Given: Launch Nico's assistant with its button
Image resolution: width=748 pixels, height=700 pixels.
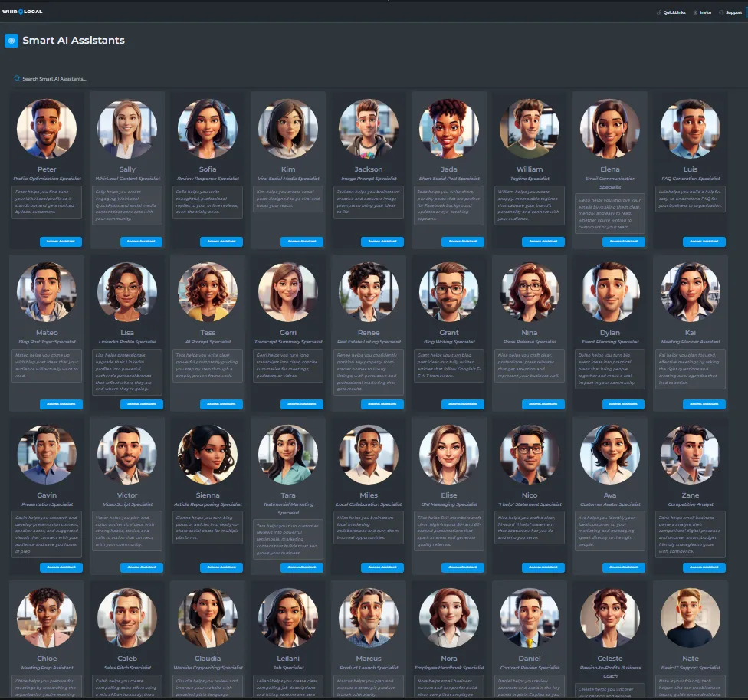Looking at the screenshot, I should pos(543,568).
